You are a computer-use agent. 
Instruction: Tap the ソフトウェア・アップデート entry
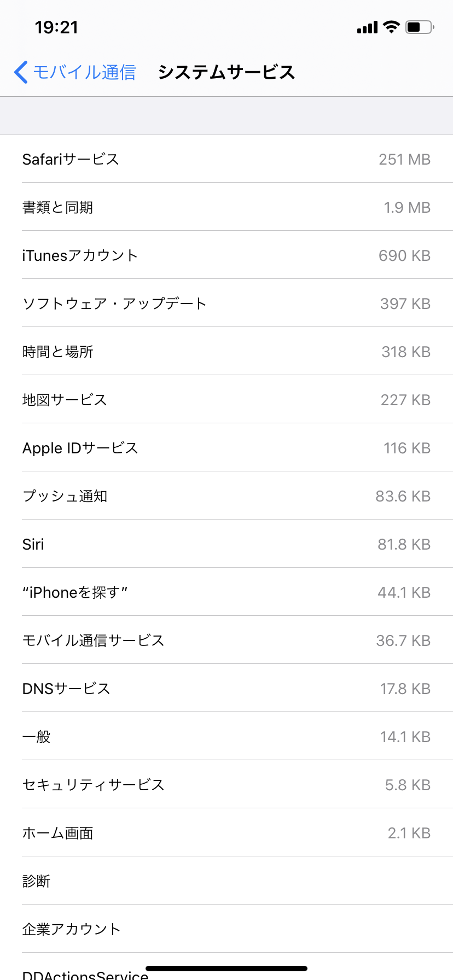click(226, 304)
